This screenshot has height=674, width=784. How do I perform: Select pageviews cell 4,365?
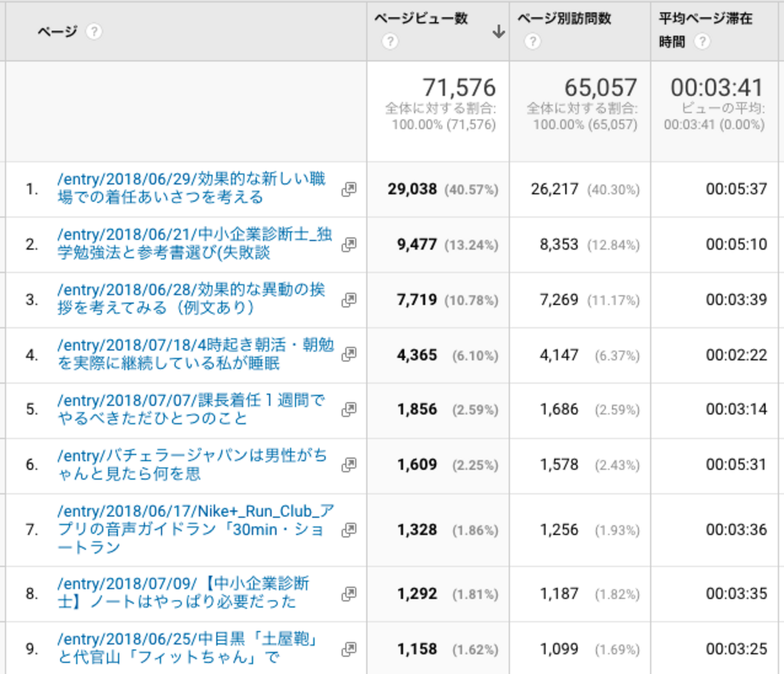pos(417,355)
